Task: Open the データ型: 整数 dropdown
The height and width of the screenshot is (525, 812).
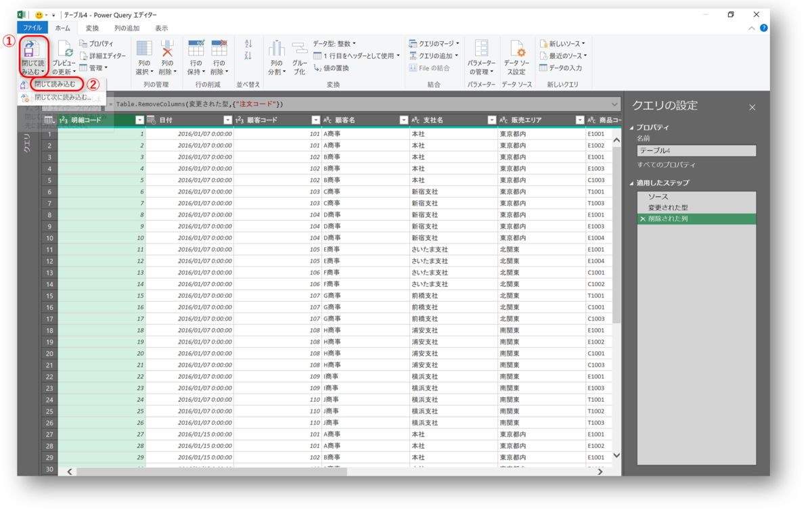Action: point(334,44)
